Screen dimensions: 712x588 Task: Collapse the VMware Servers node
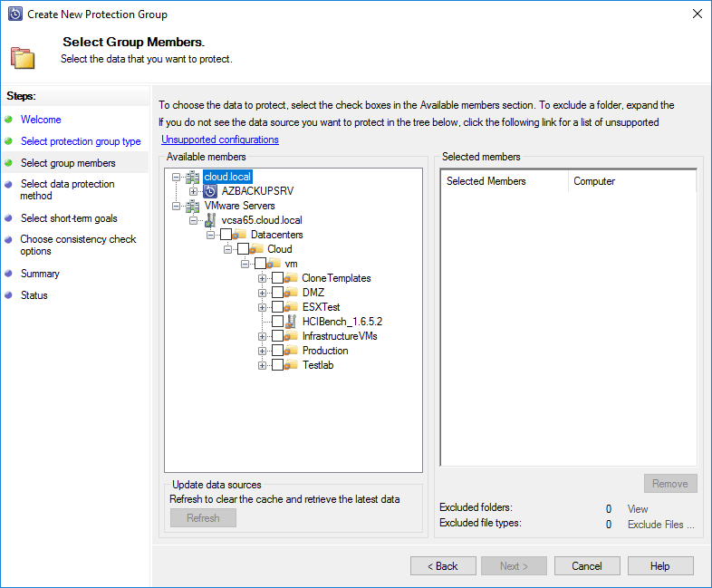click(176, 207)
